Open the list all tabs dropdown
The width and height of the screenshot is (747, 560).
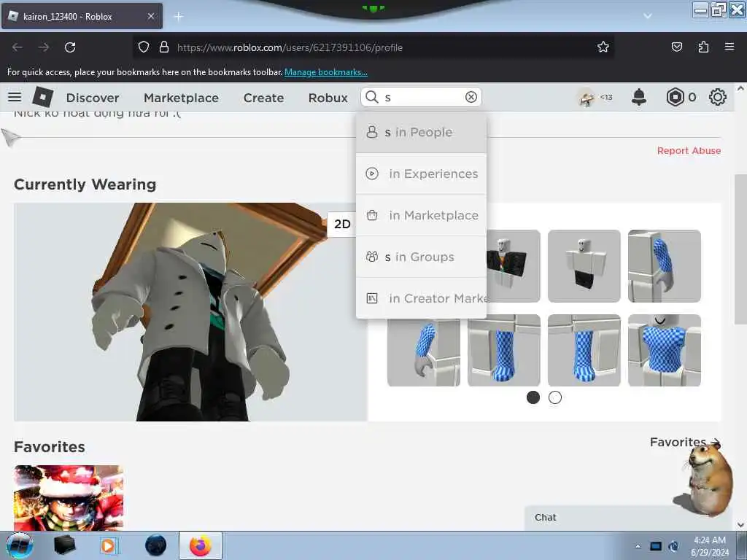tap(648, 16)
